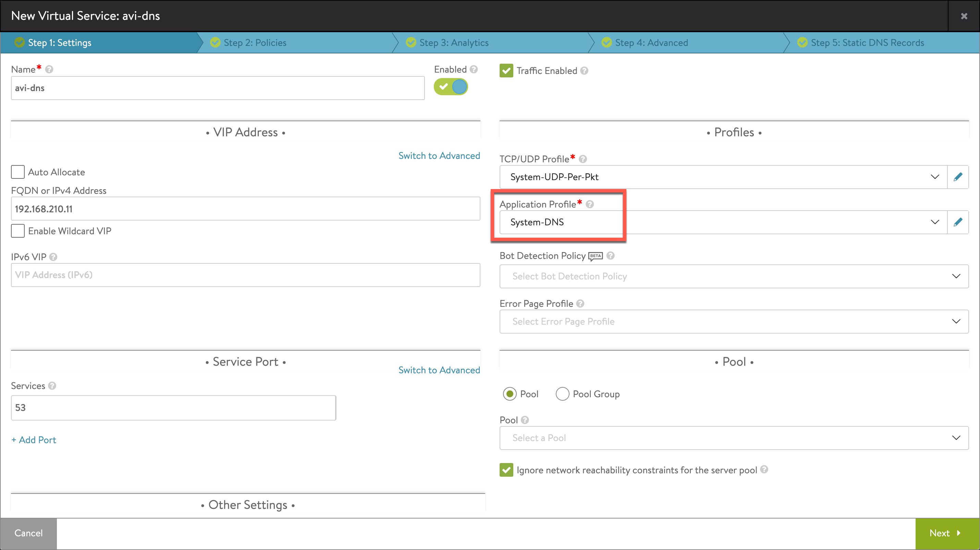Edit the System-UDP-Per-Pkt profile with pencil icon

[x=958, y=177]
